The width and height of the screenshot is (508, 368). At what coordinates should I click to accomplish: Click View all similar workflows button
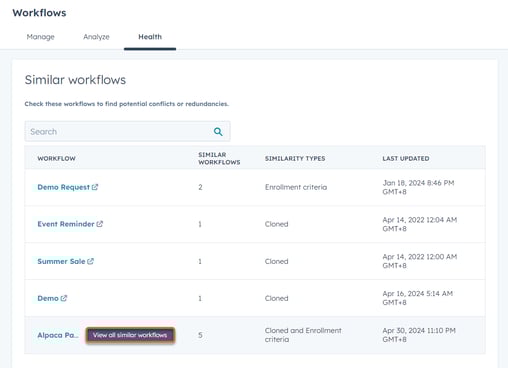pyautogui.click(x=130, y=335)
